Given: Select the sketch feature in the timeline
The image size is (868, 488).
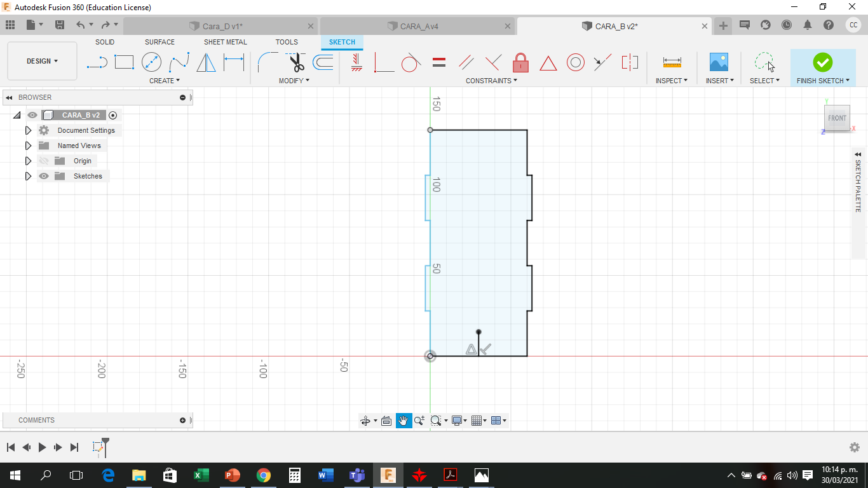Looking at the screenshot, I should pyautogui.click(x=98, y=447).
